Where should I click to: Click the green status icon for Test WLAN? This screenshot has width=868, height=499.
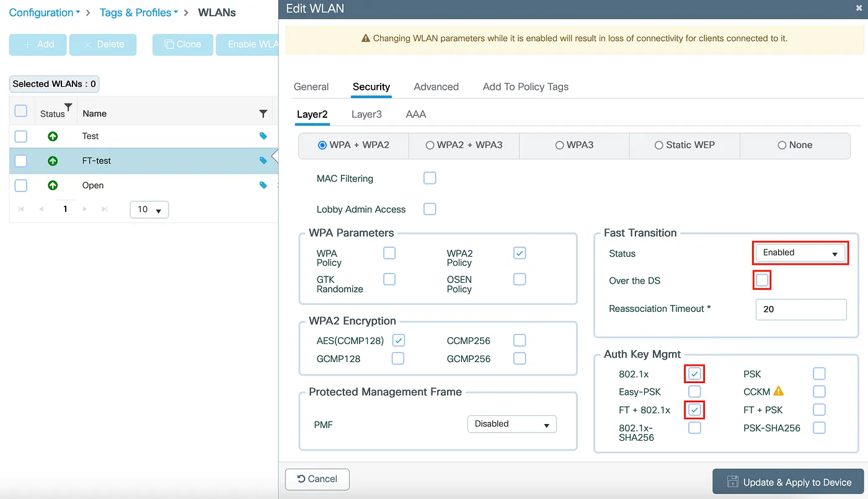click(x=53, y=136)
